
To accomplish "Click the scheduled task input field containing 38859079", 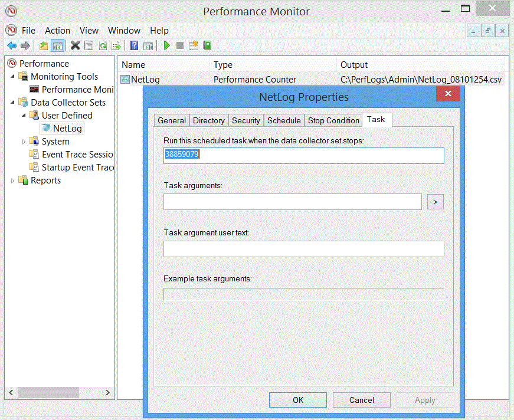I will [303, 156].
